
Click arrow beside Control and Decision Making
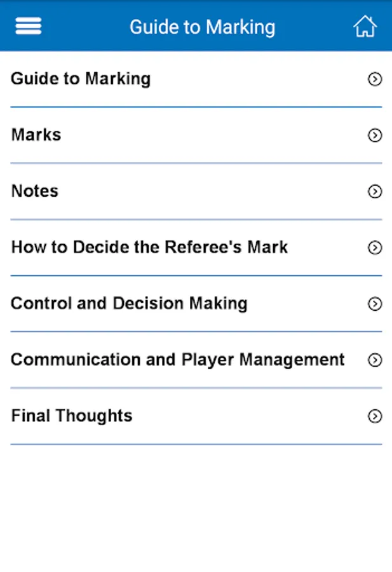(x=375, y=304)
